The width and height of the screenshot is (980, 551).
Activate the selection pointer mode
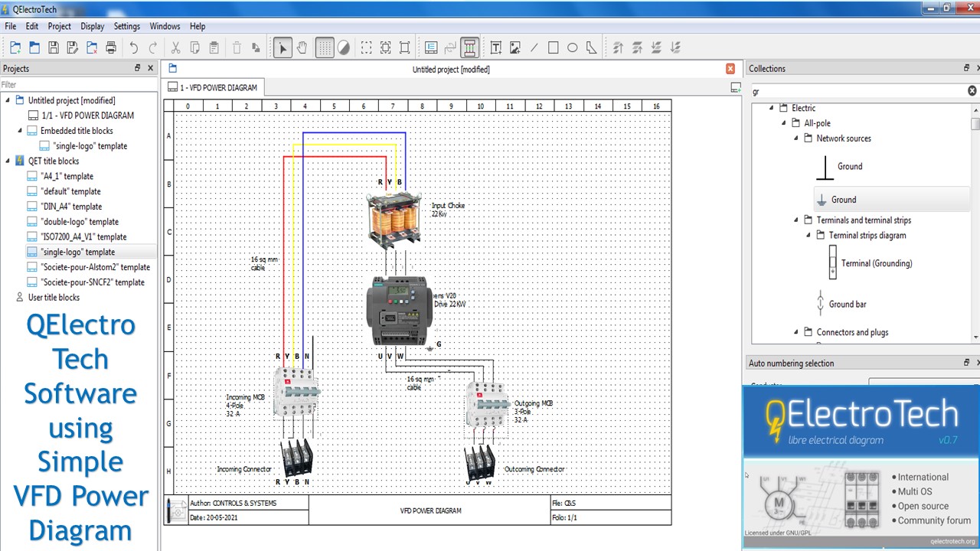click(x=283, y=47)
